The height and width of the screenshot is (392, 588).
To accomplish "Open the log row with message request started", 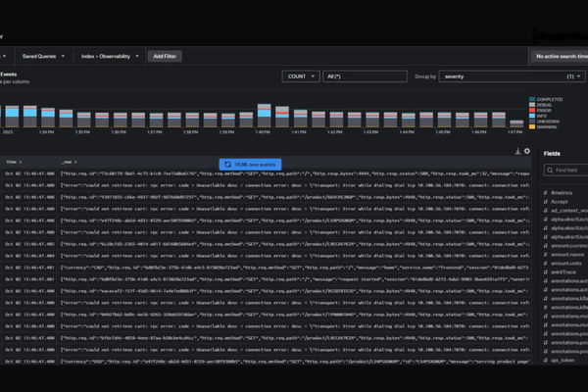I will click(266, 279).
